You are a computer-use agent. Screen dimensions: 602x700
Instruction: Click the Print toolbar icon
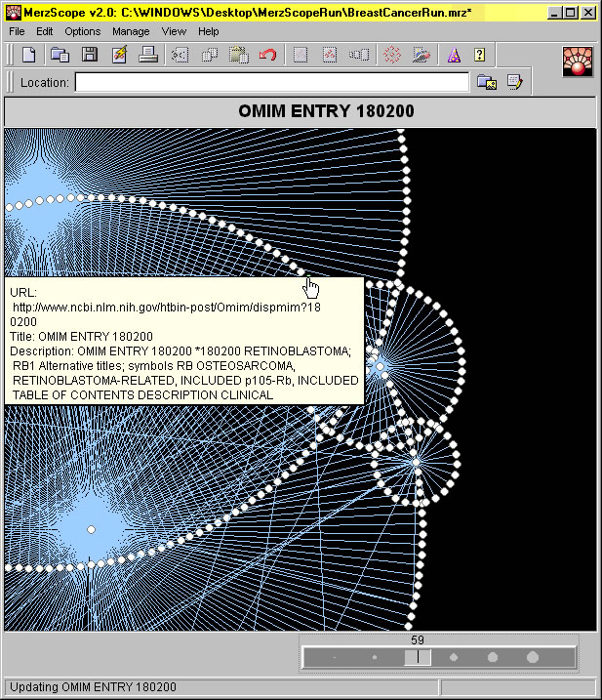(148, 55)
